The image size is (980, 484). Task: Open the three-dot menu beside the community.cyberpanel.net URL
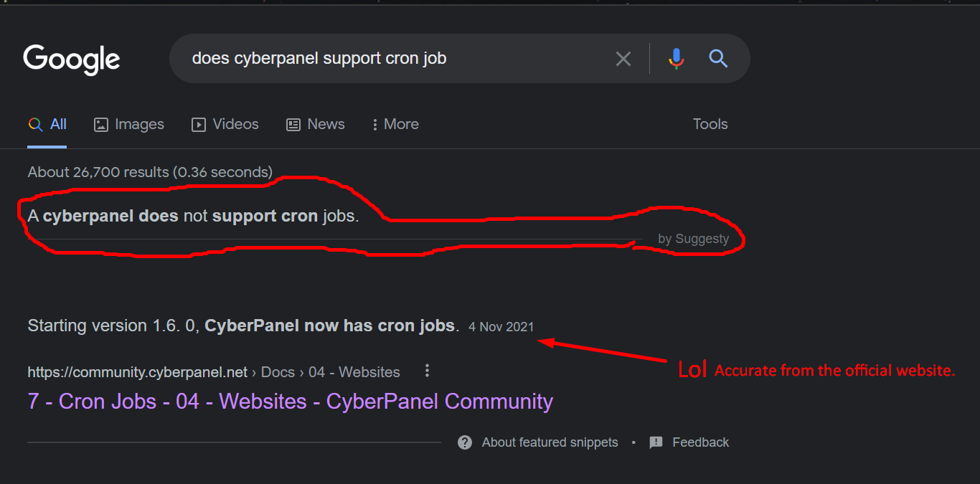(x=428, y=371)
